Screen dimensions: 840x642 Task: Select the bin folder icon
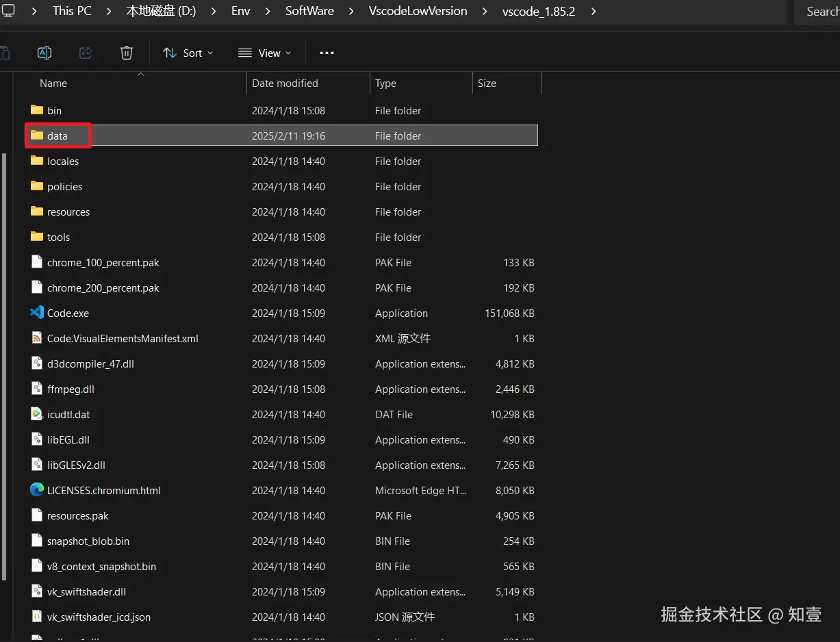(x=37, y=110)
